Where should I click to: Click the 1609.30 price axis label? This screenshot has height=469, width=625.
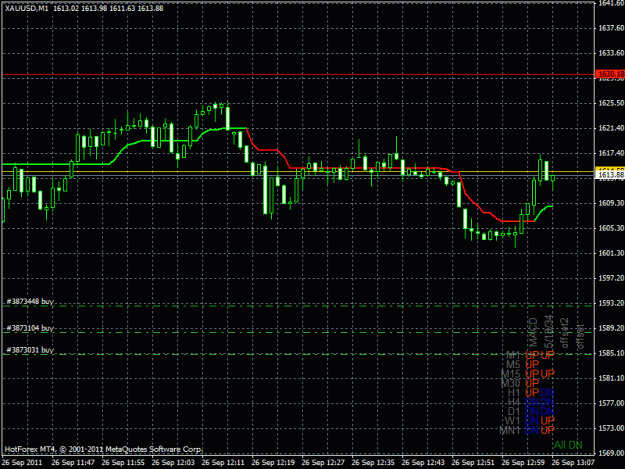coord(611,203)
